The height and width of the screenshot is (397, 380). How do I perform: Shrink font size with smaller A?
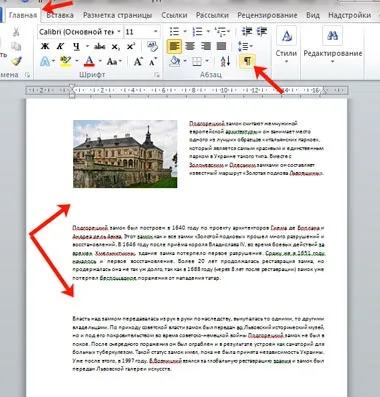pos(153,62)
